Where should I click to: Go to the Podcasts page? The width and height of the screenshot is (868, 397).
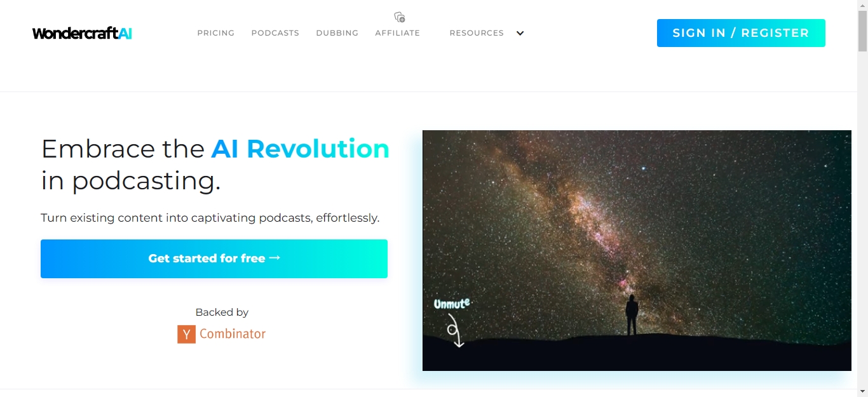click(275, 33)
